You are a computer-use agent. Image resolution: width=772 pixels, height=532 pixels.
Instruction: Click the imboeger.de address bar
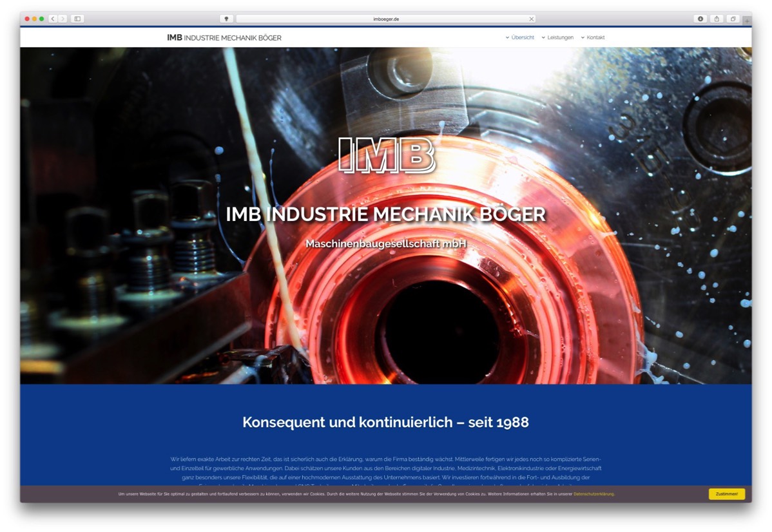point(386,19)
